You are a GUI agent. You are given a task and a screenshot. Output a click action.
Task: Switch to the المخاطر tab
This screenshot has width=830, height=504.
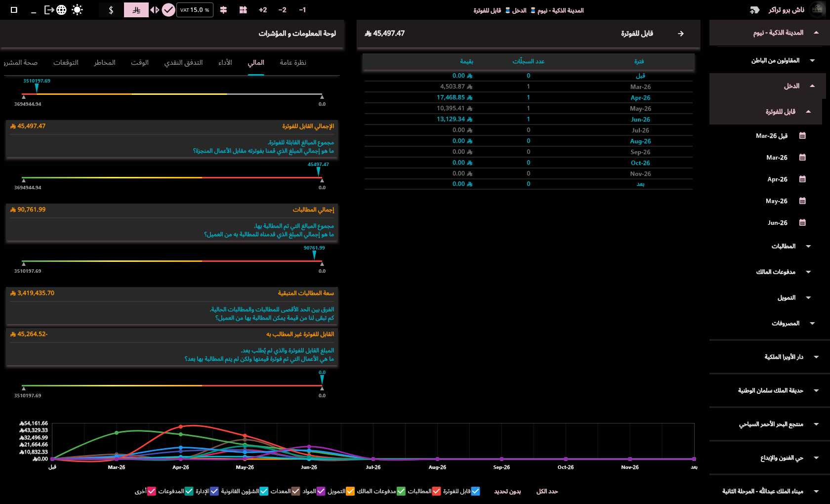(105, 63)
